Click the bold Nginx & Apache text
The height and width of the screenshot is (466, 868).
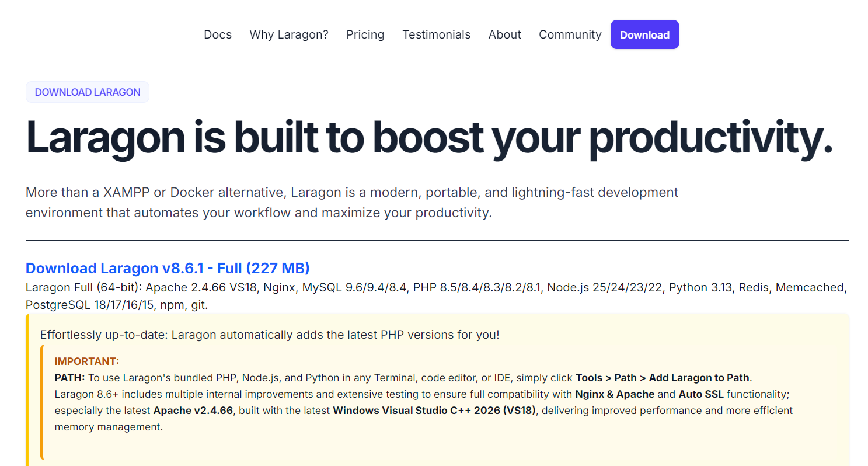pyautogui.click(x=615, y=394)
